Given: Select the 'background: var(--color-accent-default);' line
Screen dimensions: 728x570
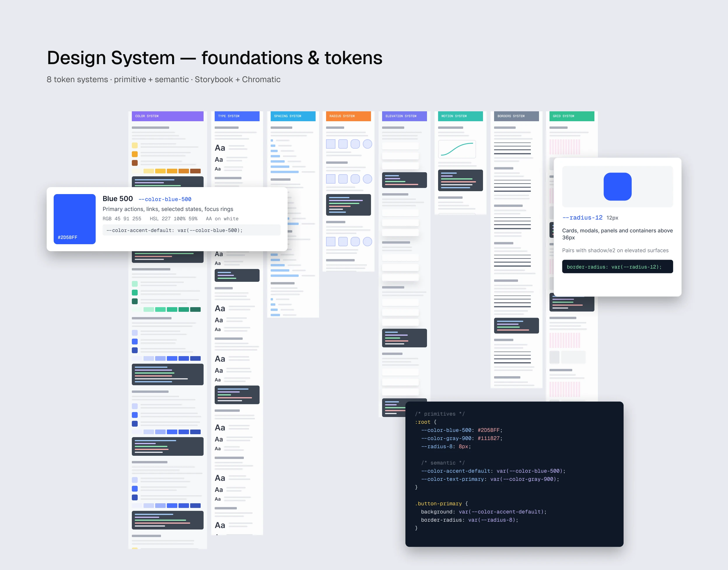Looking at the screenshot, I should click(x=484, y=512).
